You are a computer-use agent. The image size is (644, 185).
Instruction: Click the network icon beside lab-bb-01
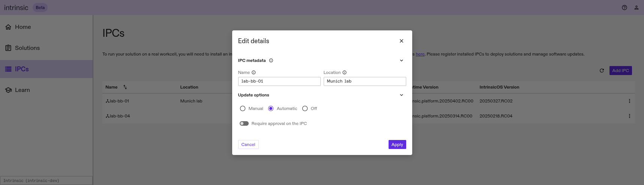(x=108, y=101)
